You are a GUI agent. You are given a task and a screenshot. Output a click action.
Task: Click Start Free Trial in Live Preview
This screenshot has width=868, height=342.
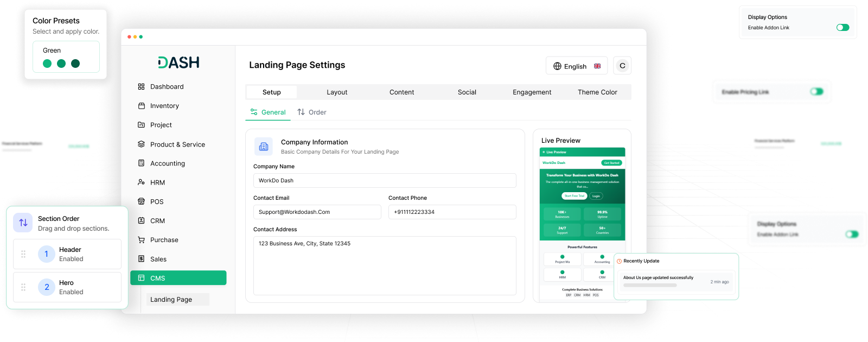[x=574, y=196]
